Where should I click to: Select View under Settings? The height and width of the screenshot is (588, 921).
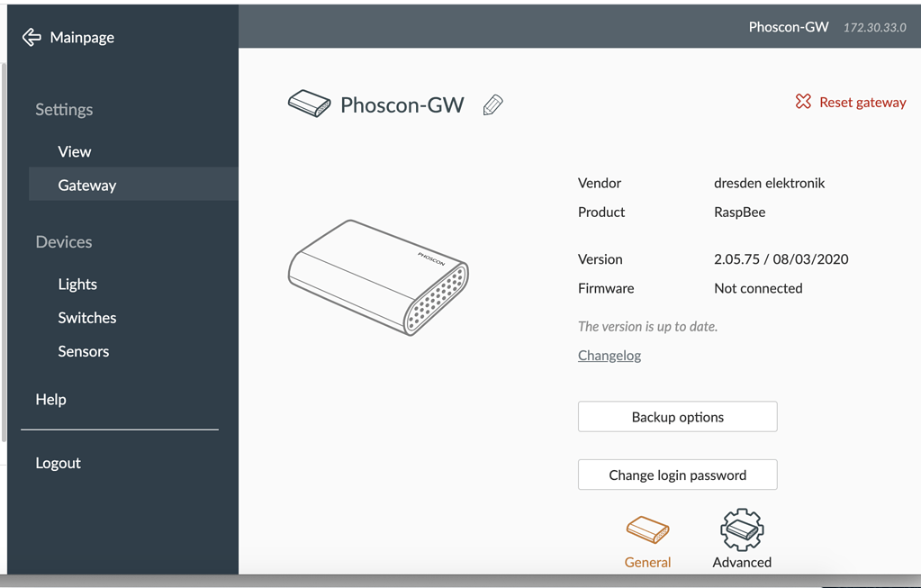(74, 151)
